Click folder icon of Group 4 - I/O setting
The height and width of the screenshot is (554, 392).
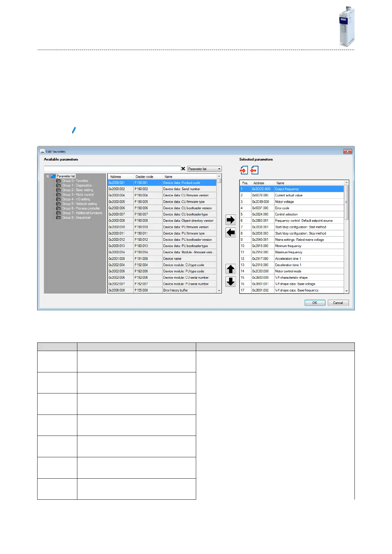pyautogui.click(x=59, y=199)
